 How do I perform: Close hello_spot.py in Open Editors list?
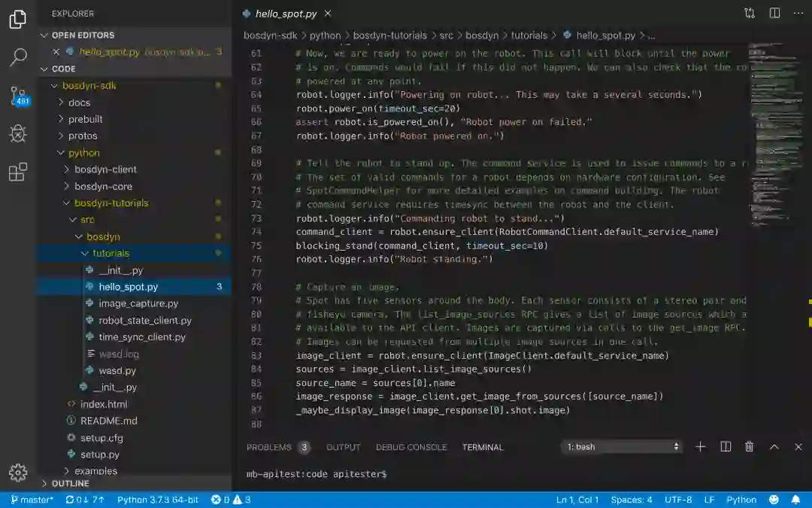[56, 52]
